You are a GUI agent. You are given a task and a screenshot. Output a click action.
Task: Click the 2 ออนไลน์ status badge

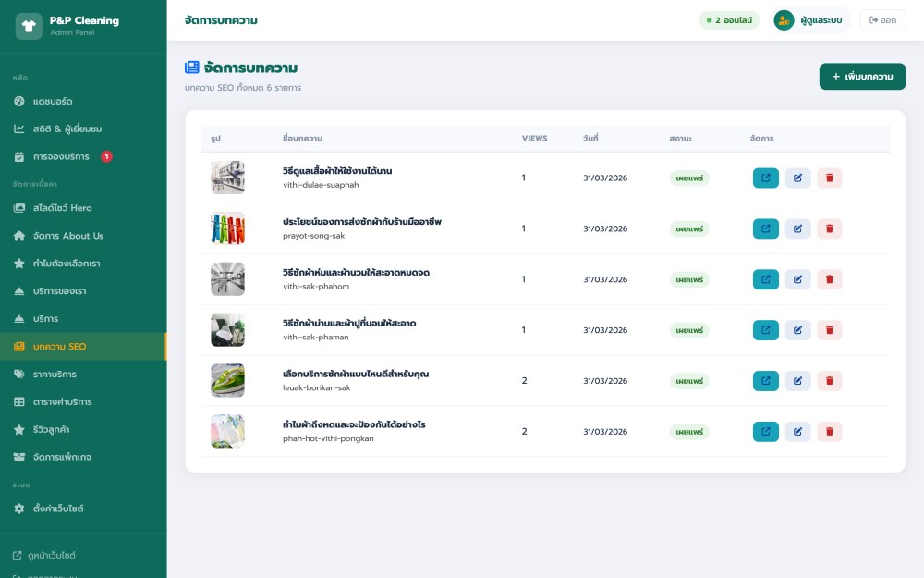point(729,20)
